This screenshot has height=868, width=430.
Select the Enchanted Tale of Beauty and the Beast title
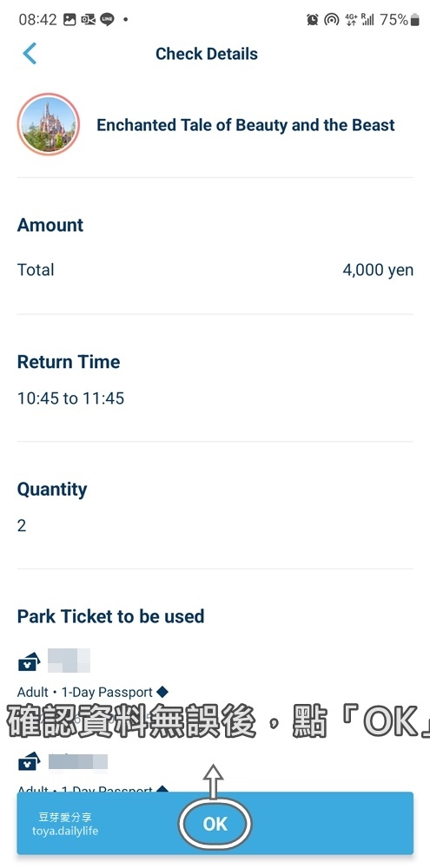click(x=246, y=125)
